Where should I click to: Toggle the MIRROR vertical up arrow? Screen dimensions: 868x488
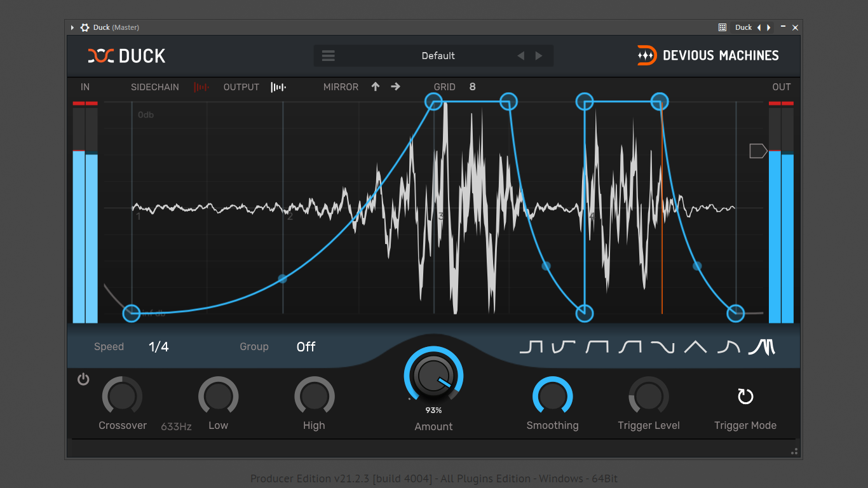tap(376, 87)
